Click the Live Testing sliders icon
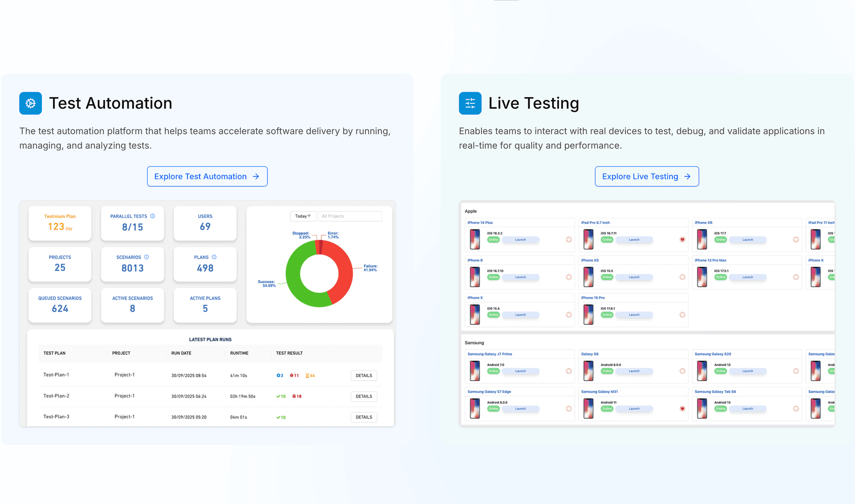855x504 pixels. pyautogui.click(x=470, y=103)
